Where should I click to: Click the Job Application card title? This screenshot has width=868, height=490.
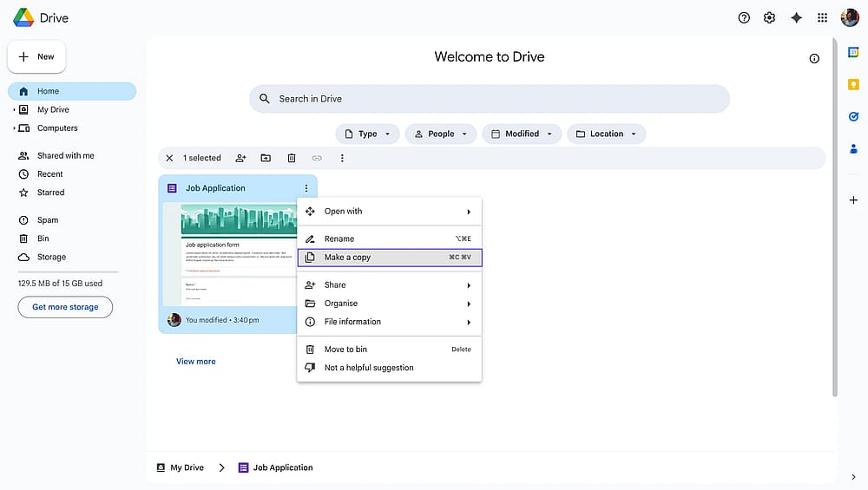[215, 188]
